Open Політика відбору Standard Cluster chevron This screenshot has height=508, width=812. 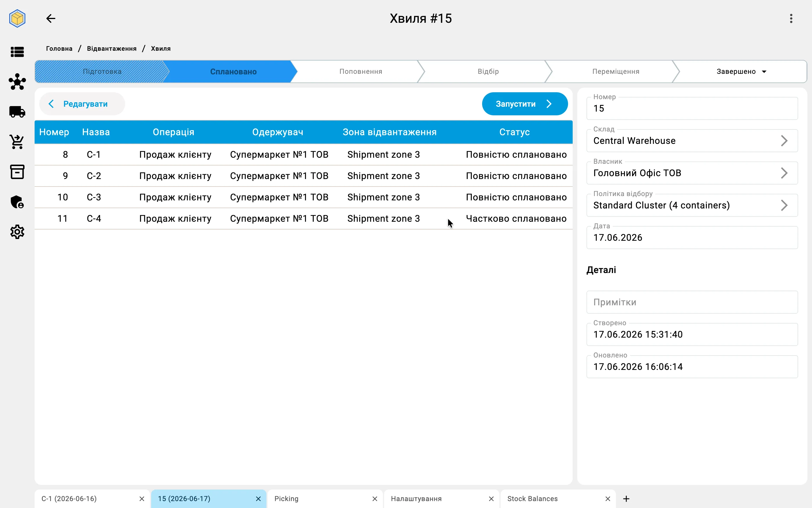(784, 205)
